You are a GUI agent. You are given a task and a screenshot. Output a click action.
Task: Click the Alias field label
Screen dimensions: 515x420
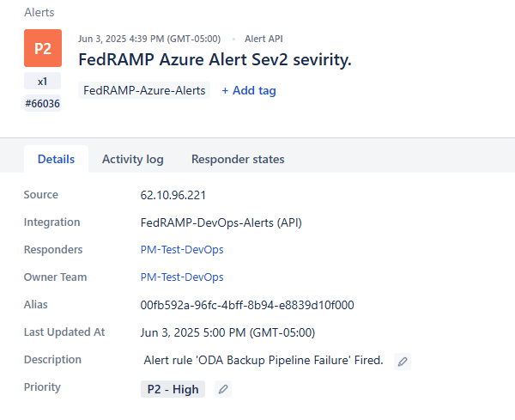pyautogui.click(x=36, y=305)
